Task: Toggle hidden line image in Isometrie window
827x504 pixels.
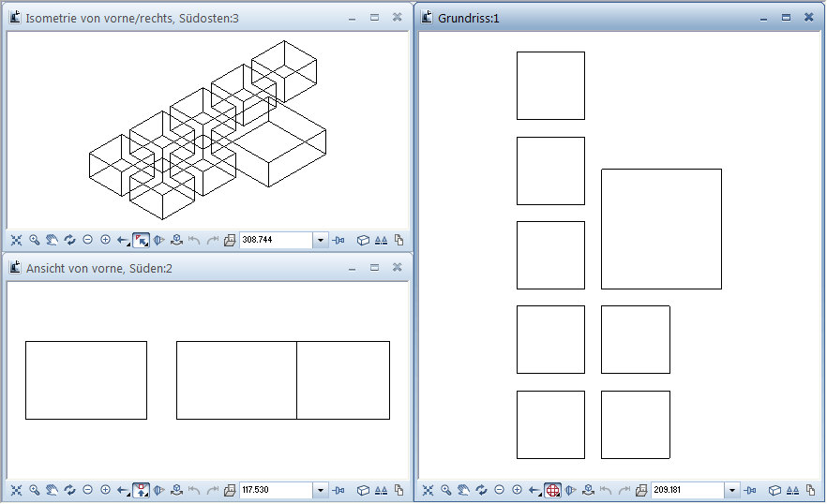Action: click(x=363, y=241)
